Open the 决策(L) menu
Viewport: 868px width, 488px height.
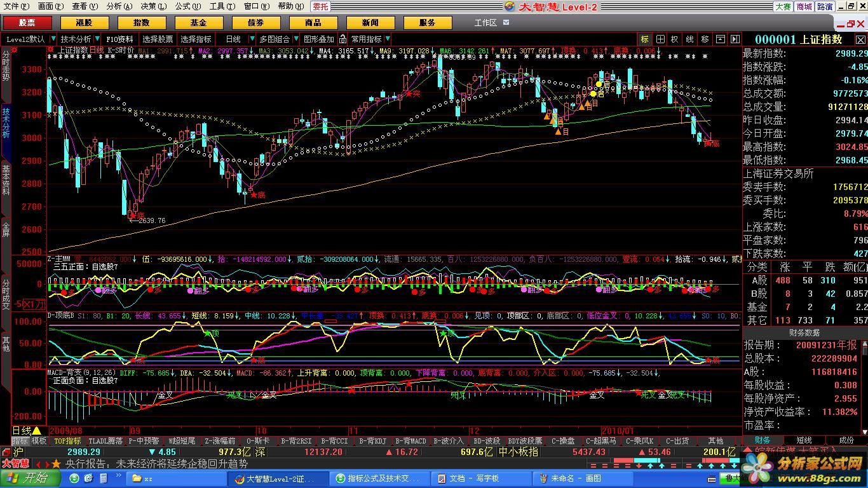point(153,6)
